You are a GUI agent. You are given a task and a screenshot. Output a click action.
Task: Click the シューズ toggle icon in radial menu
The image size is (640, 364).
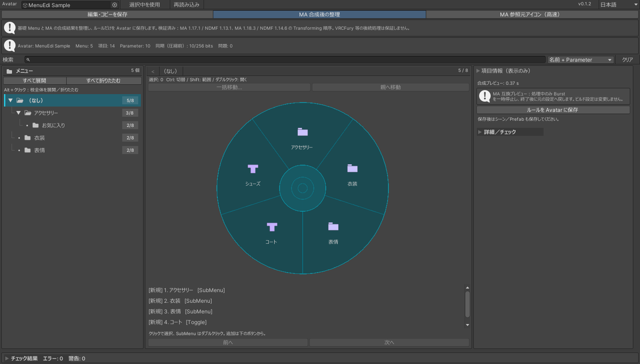(253, 169)
